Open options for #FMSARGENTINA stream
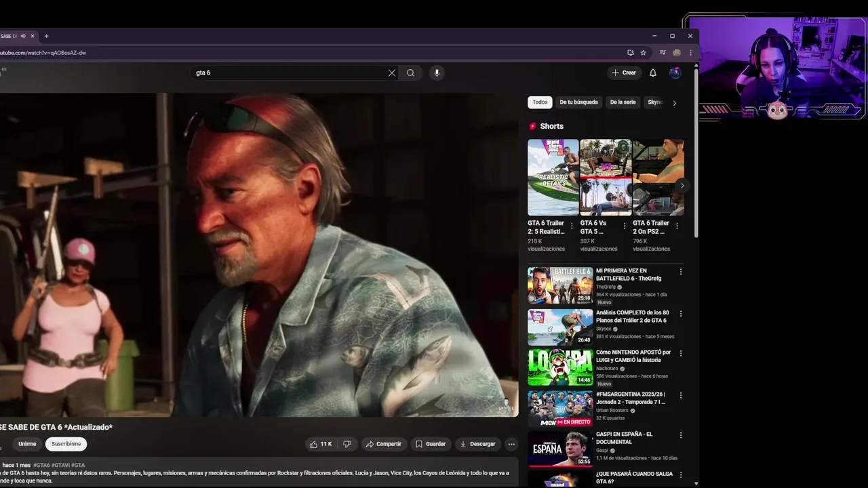The height and width of the screenshot is (488, 868). pos(681,395)
